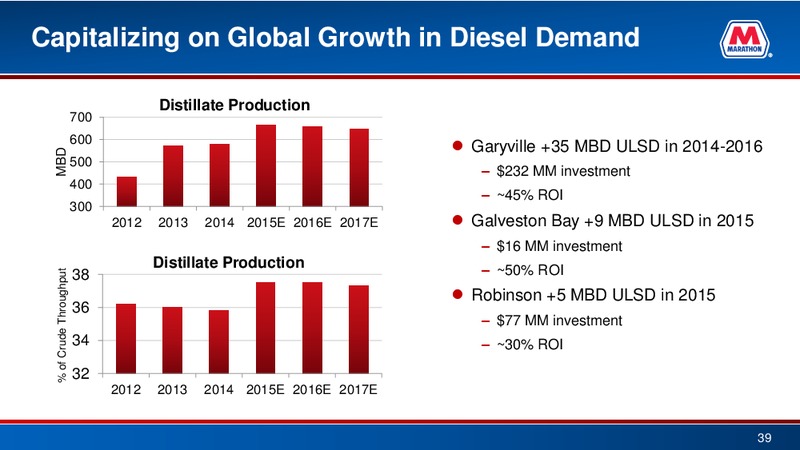Screen dimensions: 800x450
Task: Click the 2017E label under the crude throughput chart
Action: point(358,390)
